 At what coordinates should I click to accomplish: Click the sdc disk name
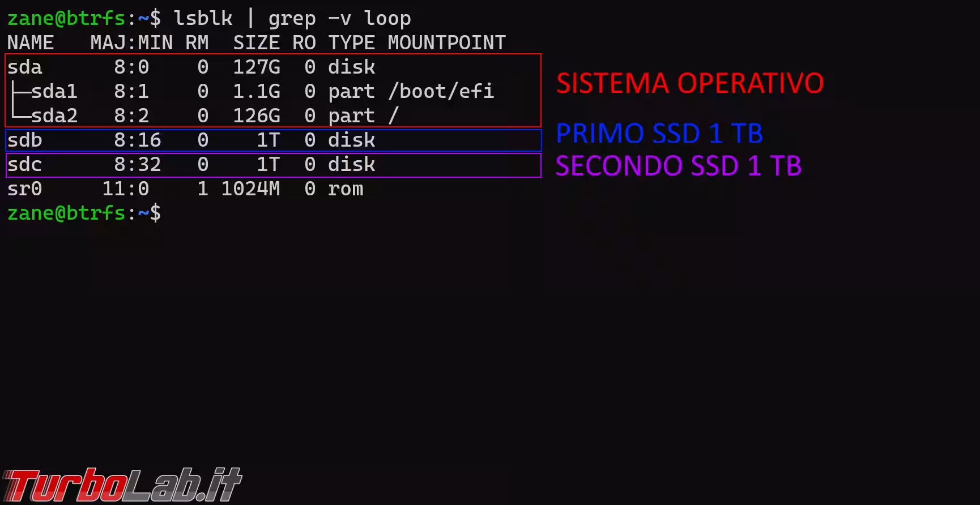tap(25, 165)
